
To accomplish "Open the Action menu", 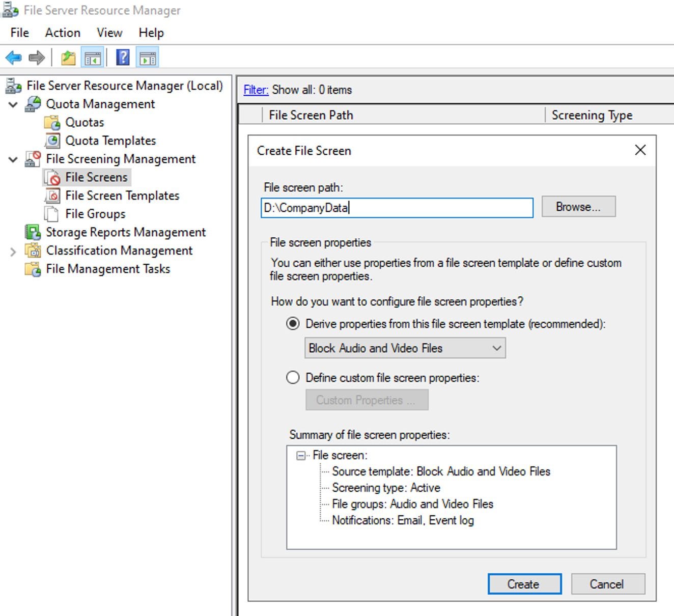I will pyautogui.click(x=63, y=33).
